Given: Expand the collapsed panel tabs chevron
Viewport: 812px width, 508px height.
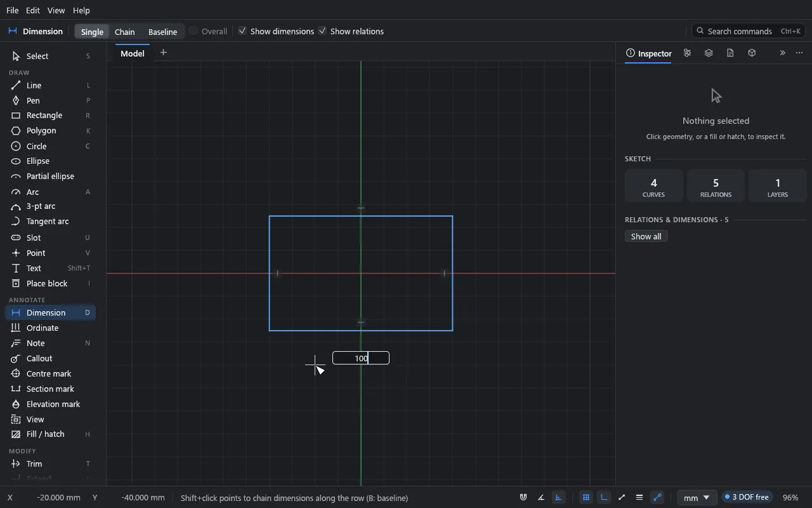Looking at the screenshot, I should click(782, 53).
